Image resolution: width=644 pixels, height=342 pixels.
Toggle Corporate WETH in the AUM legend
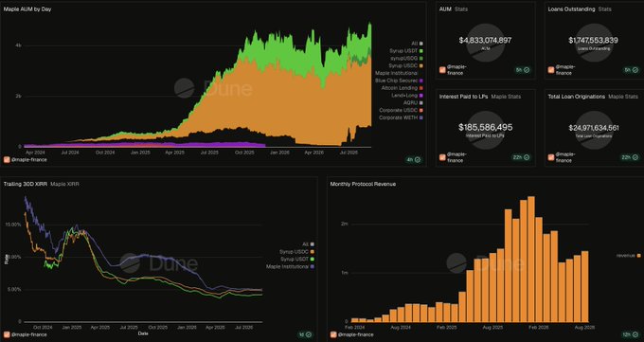tap(401, 117)
